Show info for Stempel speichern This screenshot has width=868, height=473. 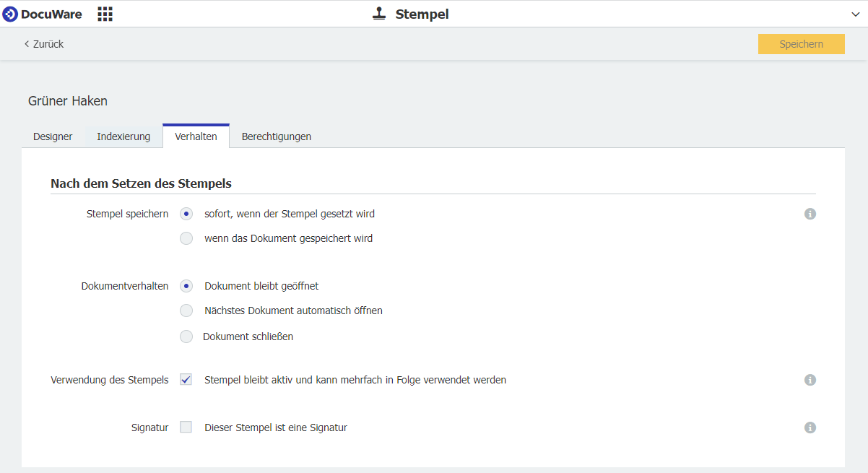(x=810, y=214)
